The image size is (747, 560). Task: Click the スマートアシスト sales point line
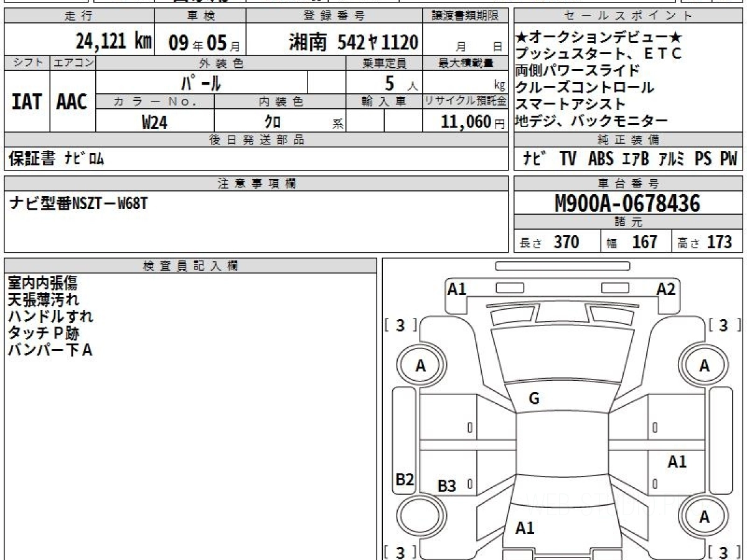click(x=570, y=104)
